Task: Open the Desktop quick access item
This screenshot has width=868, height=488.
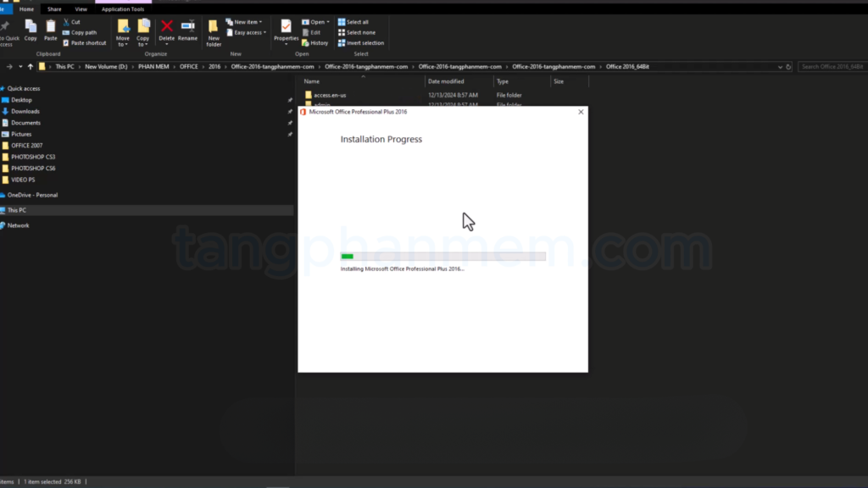Action: coord(21,100)
